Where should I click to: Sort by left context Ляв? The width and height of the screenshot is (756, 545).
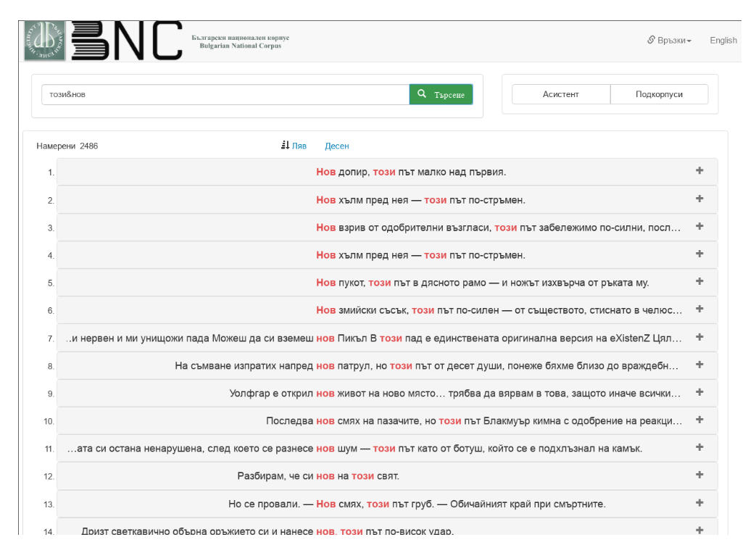pos(299,146)
